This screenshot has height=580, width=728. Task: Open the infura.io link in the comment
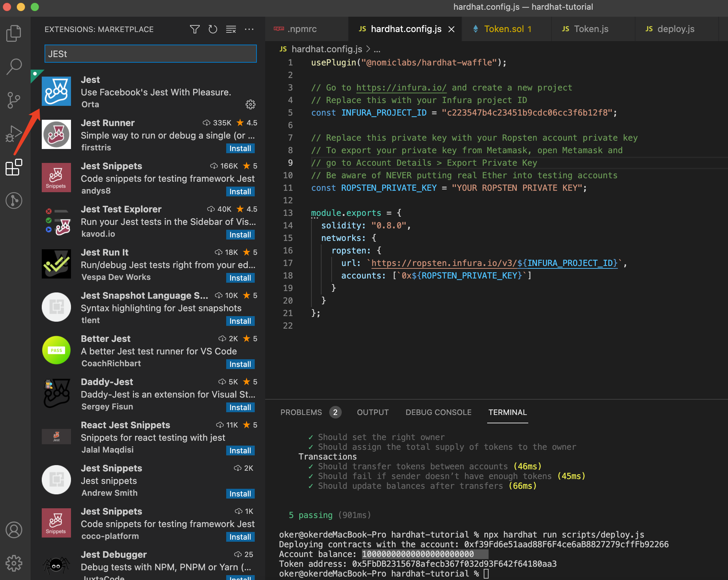(x=401, y=88)
